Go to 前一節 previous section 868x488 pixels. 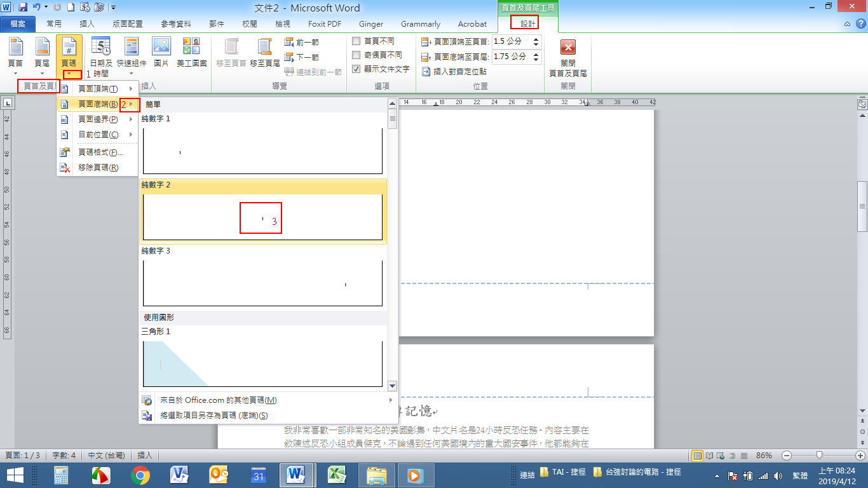click(302, 42)
